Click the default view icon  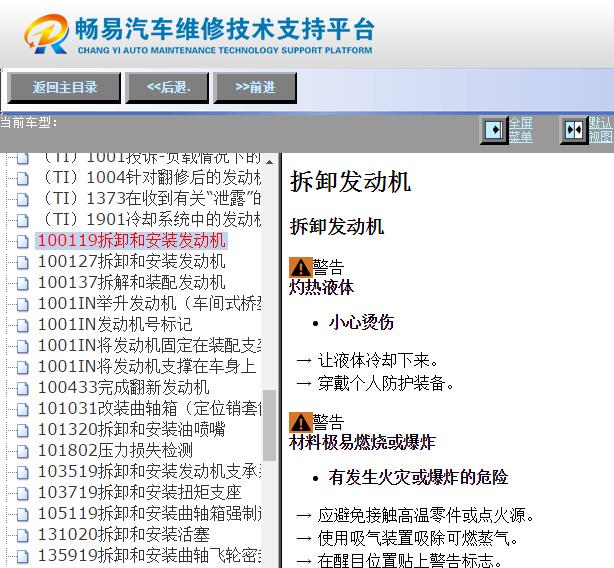(574, 130)
